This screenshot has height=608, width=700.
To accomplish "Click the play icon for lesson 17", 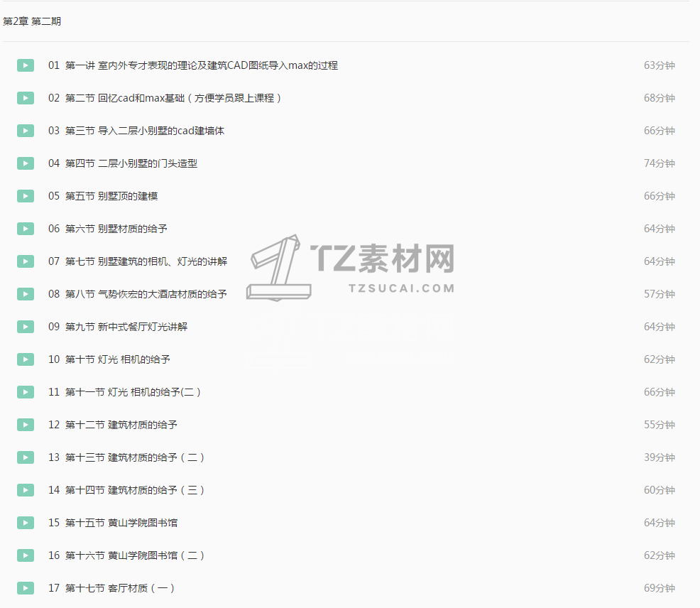I will pyautogui.click(x=26, y=588).
